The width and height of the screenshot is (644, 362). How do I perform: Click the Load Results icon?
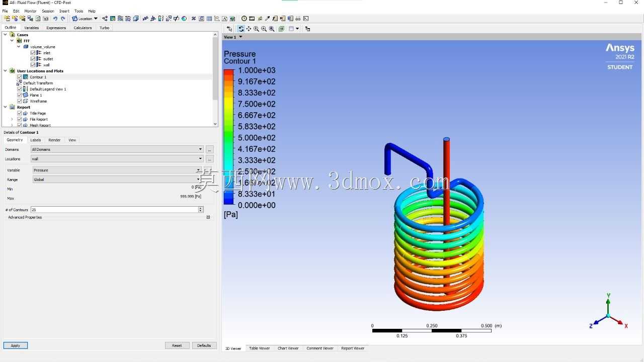[x=7, y=19]
